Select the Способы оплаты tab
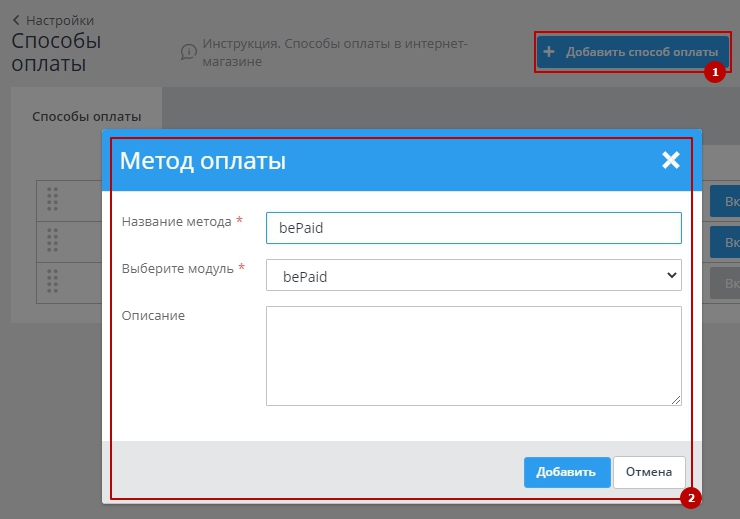740x519 pixels. point(86,116)
